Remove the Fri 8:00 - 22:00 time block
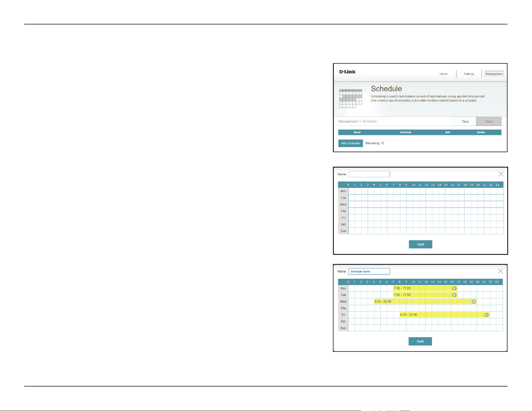 coord(486,315)
